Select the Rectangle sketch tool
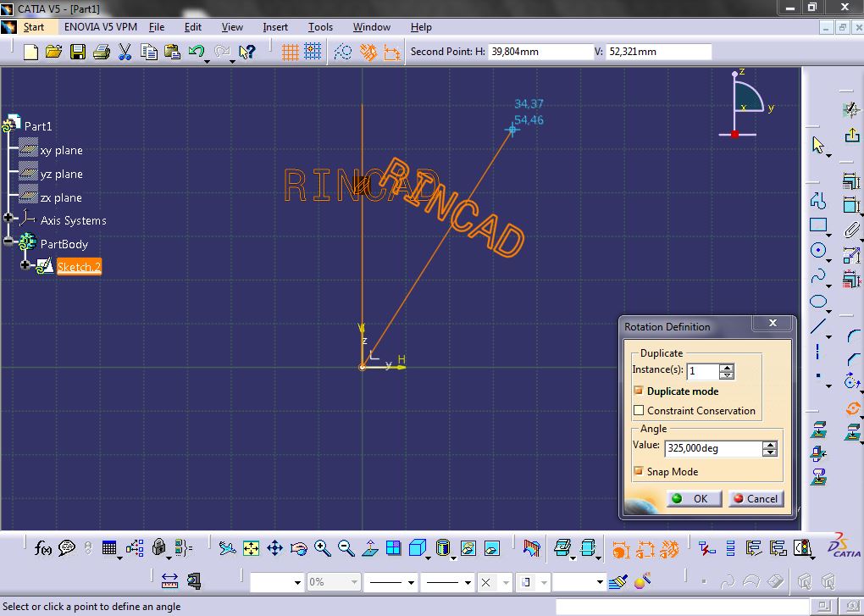This screenshot has width=864, height=616. [818, 225]
